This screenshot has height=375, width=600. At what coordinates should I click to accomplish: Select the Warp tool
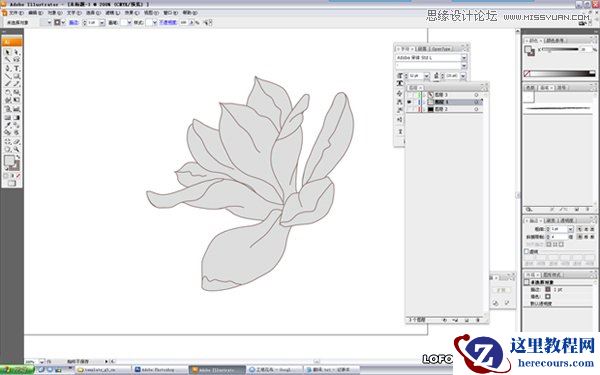pyautogui.click(x=7, y=99)
